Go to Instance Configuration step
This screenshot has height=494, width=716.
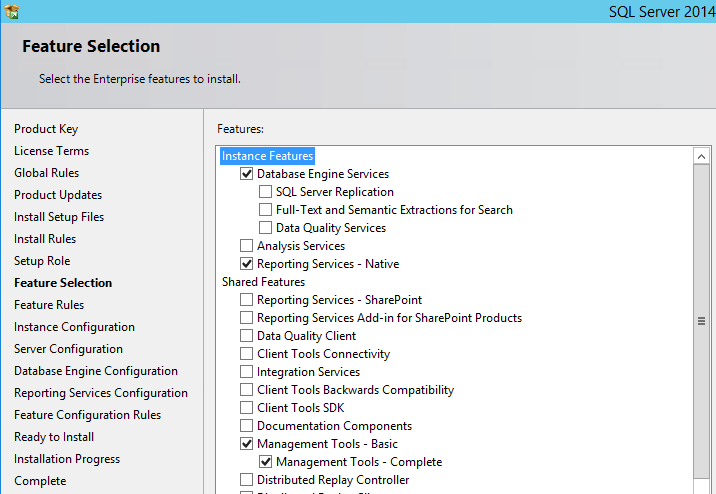[x=74, y=327]
